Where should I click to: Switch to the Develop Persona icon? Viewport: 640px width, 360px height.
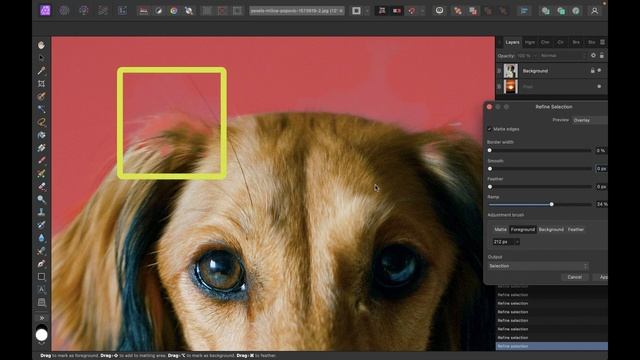(x=103, y=11)
